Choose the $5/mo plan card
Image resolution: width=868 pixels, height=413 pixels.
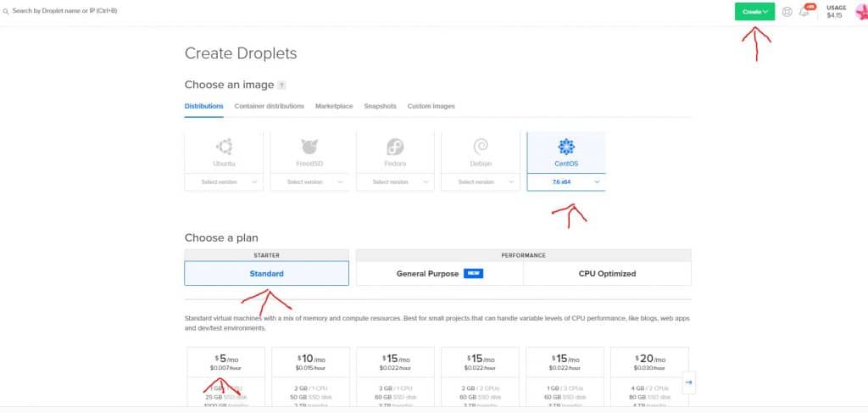(225, 377)
